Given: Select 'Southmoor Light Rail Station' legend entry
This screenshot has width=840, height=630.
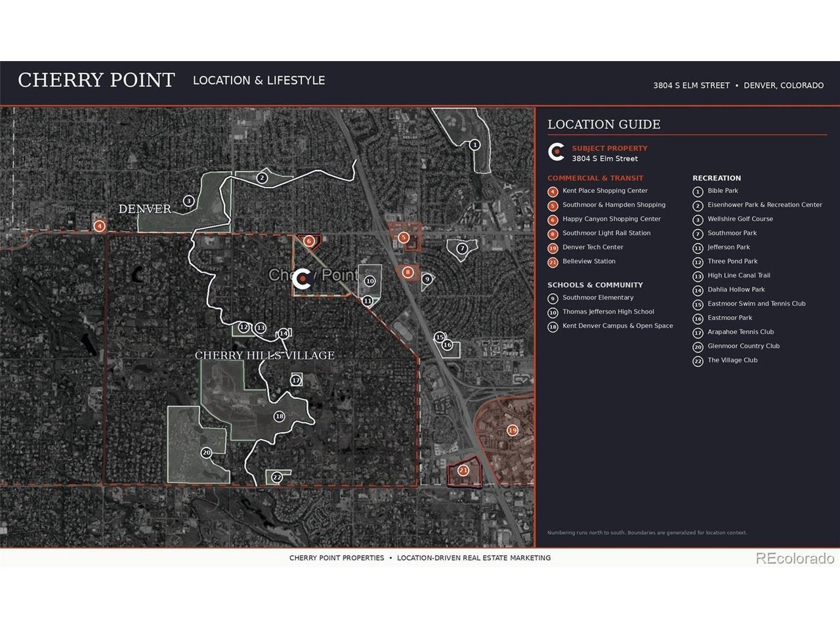Looking at the screenshot, I should tap(606, 233).
